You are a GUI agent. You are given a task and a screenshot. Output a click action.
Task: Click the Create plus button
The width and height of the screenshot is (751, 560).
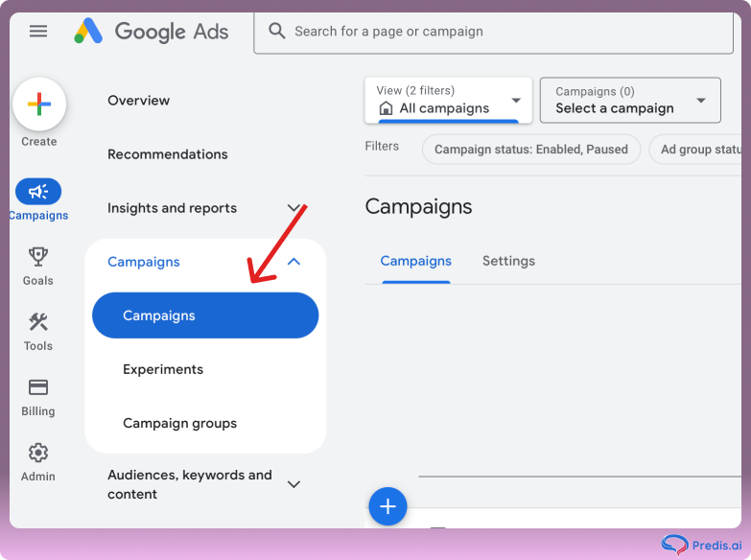tap(39, 104)
